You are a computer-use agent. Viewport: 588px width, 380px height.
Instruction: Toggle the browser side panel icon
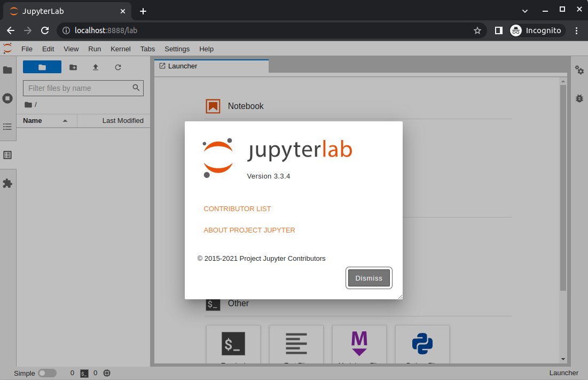point(498,30)
